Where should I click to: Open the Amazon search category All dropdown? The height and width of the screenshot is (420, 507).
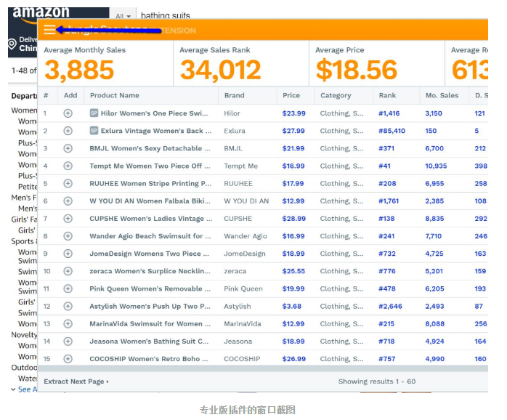[x=123, y=15]
